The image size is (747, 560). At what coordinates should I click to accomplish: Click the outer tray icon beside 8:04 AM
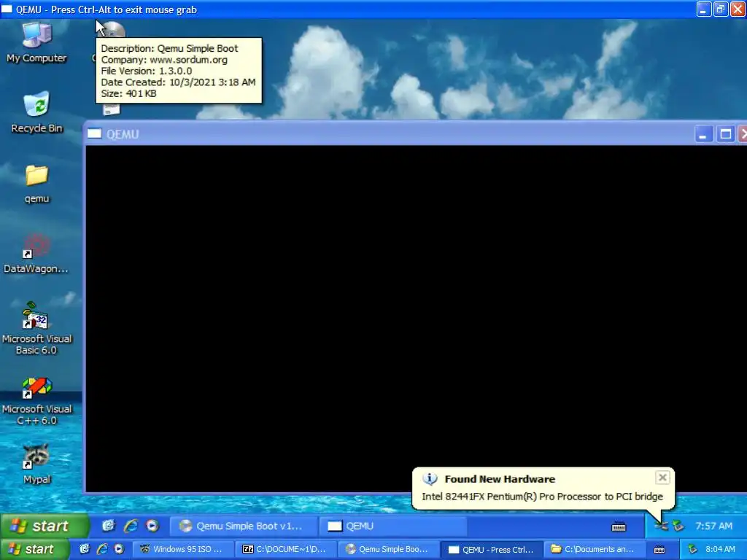(x=692, y=550)
